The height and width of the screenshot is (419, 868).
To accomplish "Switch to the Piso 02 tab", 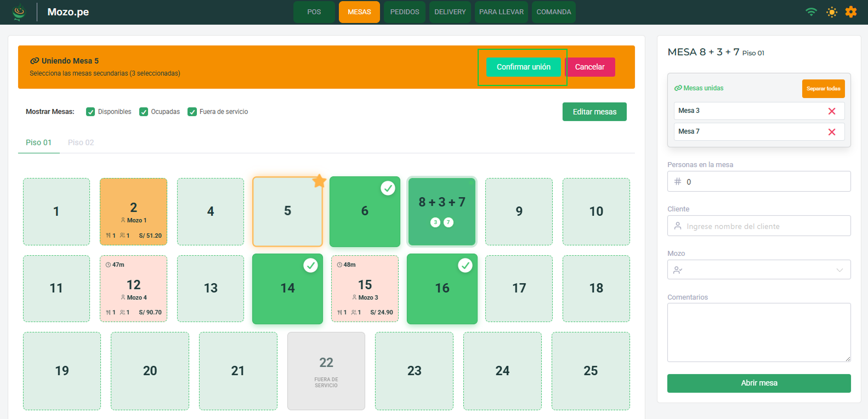I will click(81, 142).
